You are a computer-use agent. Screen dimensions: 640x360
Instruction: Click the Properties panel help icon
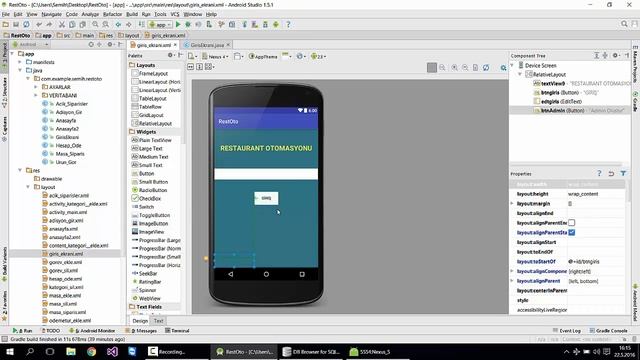pos(599,173)
